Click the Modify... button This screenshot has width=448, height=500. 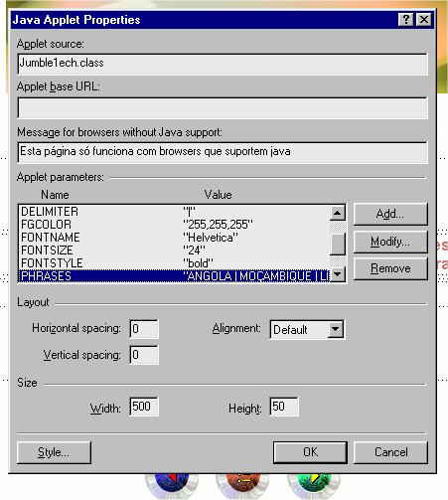(x=390, y=242)
